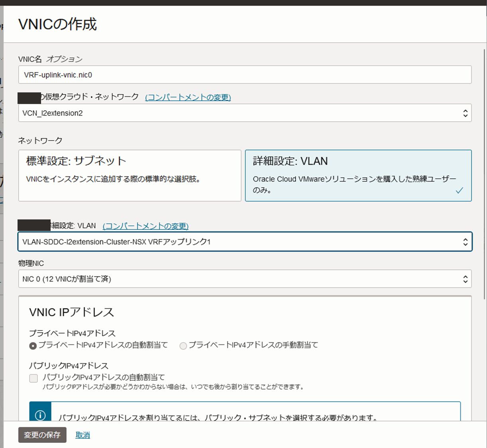Select プライベートIPv4アドレスの自動割当て radio button
Screen dimensions: 487x448
[x=33, y=346]
